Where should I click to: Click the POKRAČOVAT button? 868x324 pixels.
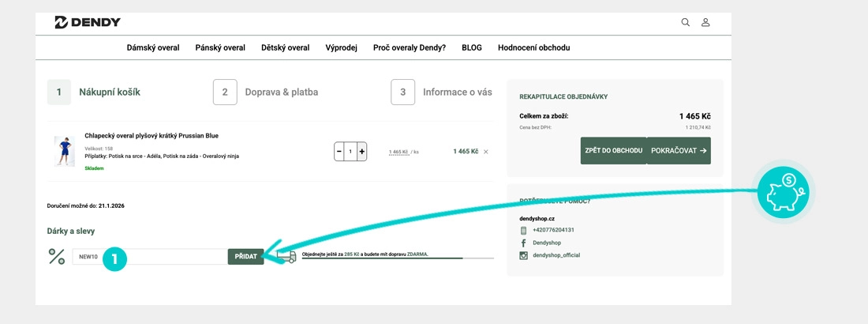(679, 151)
